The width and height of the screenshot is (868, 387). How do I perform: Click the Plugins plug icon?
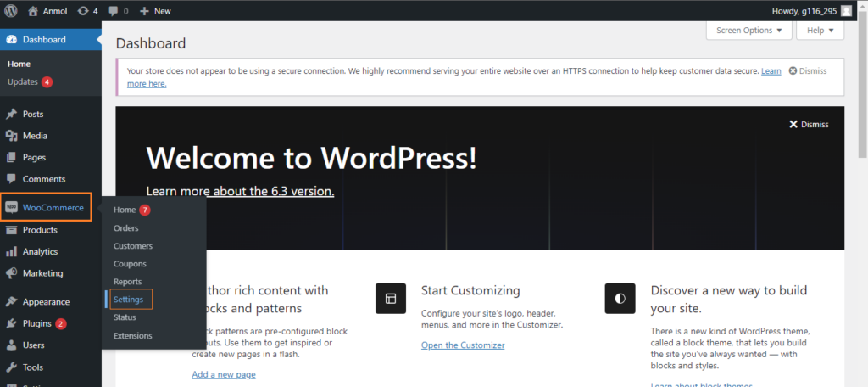coord(11,324)
